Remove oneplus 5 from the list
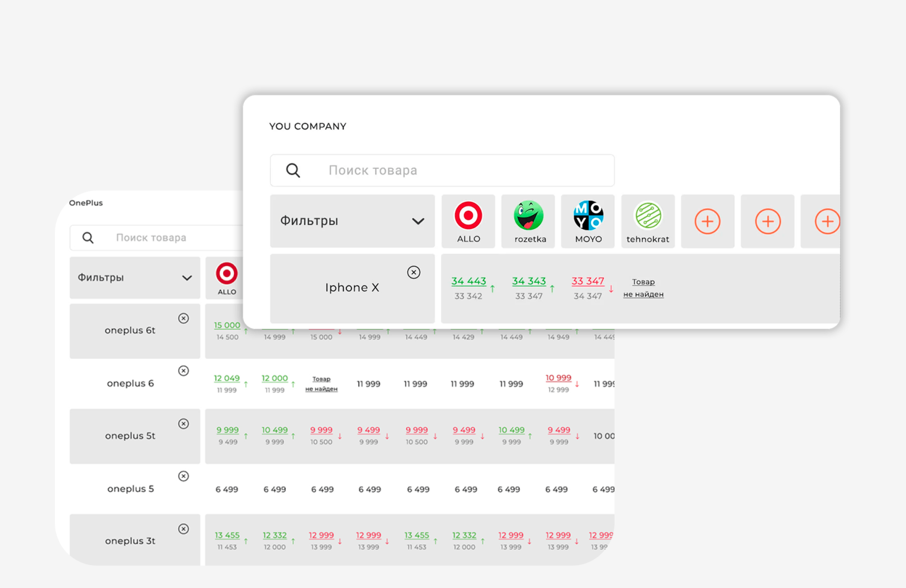 [x=184, y=476]
